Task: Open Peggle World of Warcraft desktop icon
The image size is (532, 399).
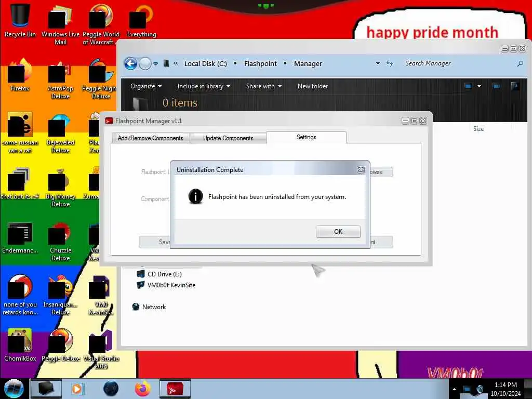Action: [x=101, y=24]
